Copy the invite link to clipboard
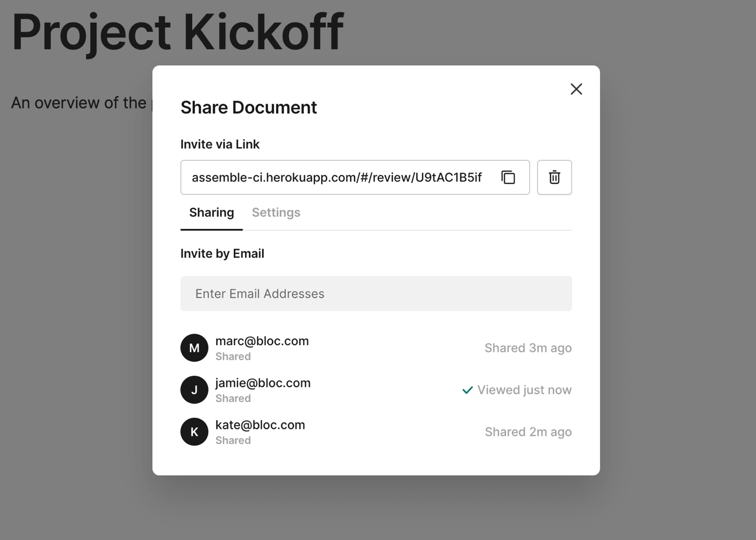756x540 pixels. 508,177
